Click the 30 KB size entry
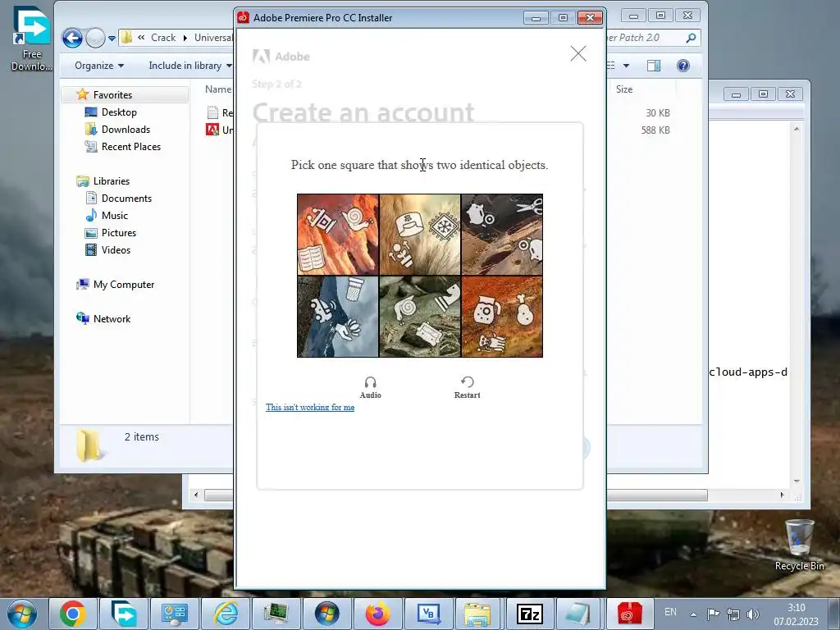This screenshot has height=630, width=840. 657,113
